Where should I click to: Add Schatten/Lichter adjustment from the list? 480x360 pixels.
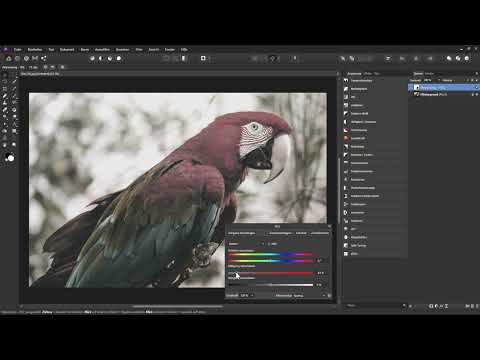point(362,155)
